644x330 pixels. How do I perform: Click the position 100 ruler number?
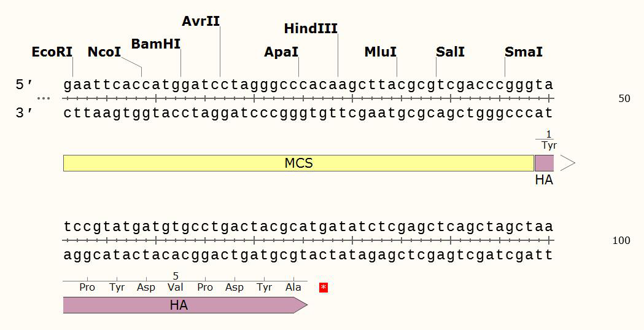point(621,240)
